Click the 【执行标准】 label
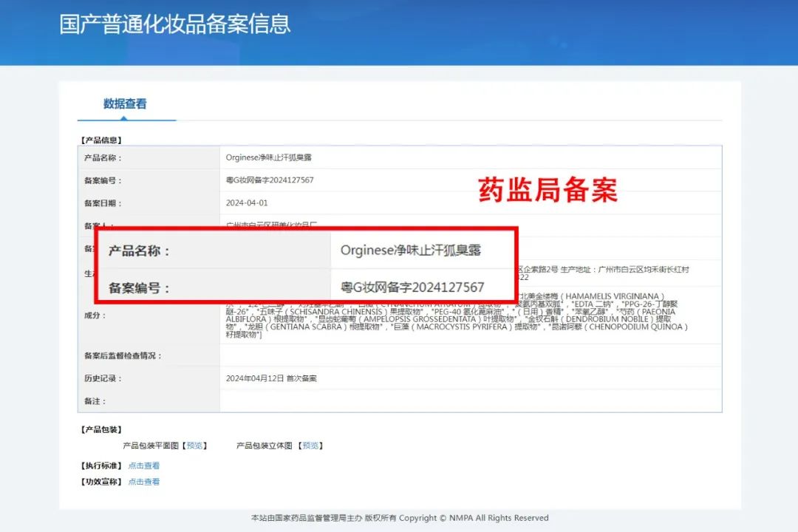The height and width of the screenshot is (532, 798). tap(101, 465)
